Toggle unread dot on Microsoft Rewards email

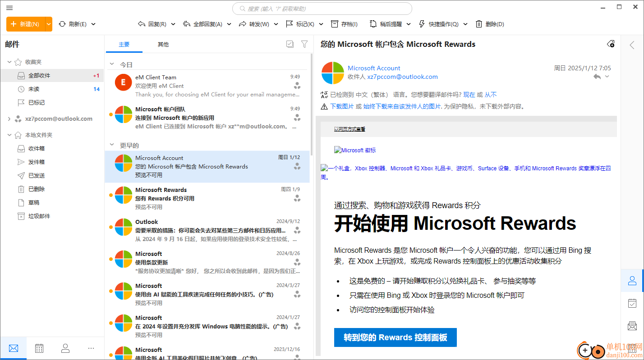[x=111, y=195]
